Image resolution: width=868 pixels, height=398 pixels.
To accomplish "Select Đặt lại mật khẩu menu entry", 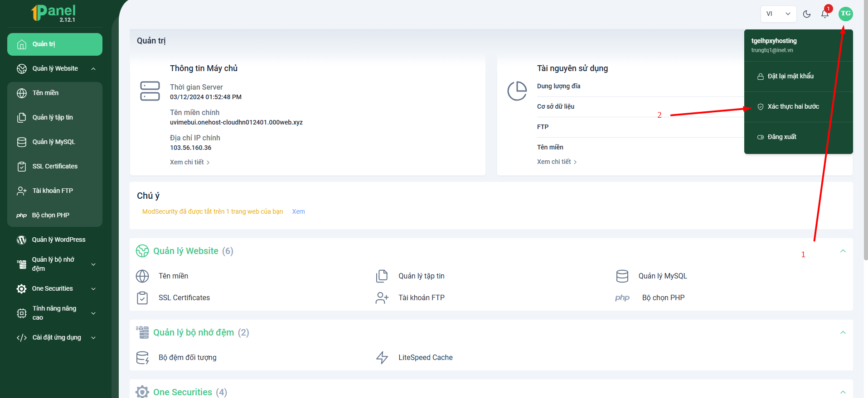I will pos(798,77).
